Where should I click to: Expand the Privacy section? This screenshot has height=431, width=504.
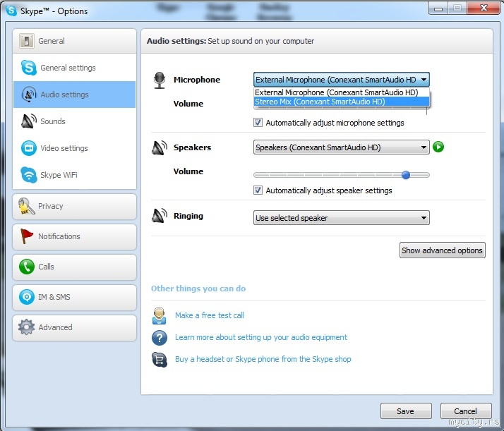click(74, 207)
